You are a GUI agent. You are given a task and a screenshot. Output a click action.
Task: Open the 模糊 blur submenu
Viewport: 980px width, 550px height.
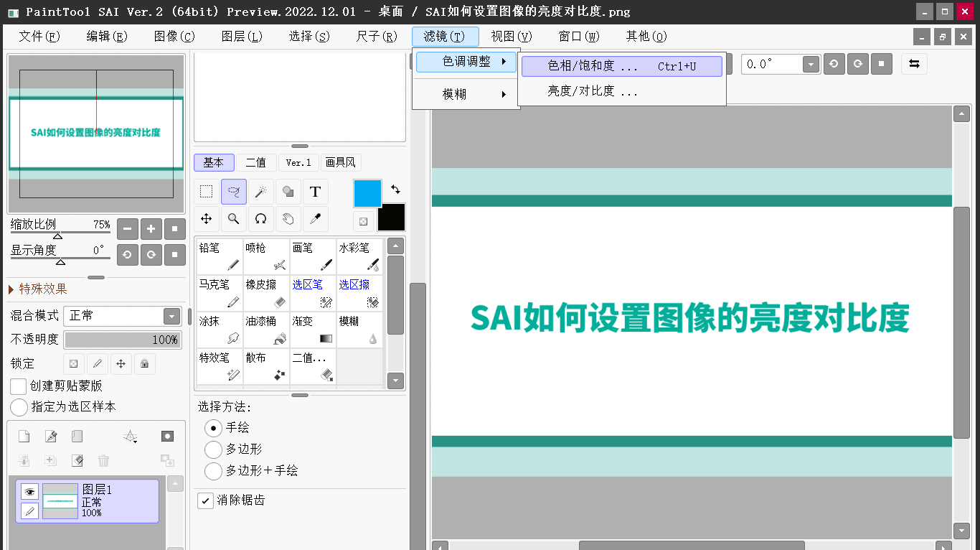tap(465, 94)
